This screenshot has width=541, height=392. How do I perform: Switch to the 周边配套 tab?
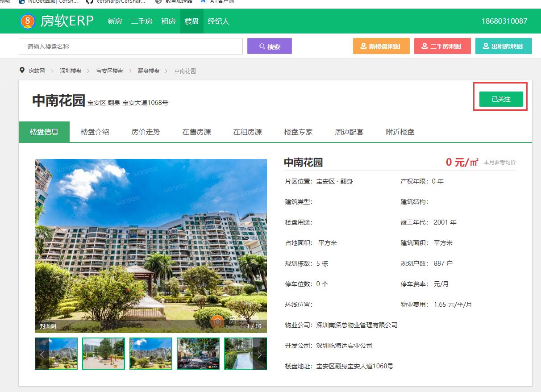350,132
